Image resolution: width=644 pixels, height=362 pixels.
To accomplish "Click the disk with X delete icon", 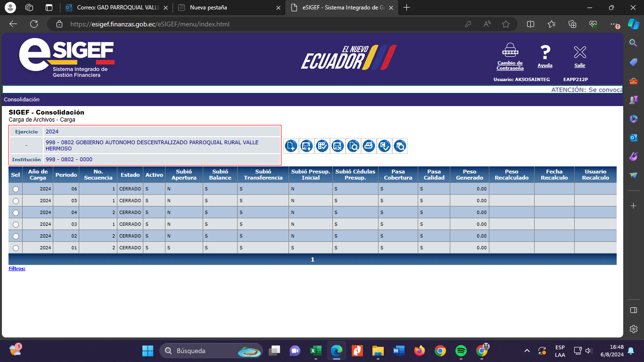I will click(x=338, y=146).
